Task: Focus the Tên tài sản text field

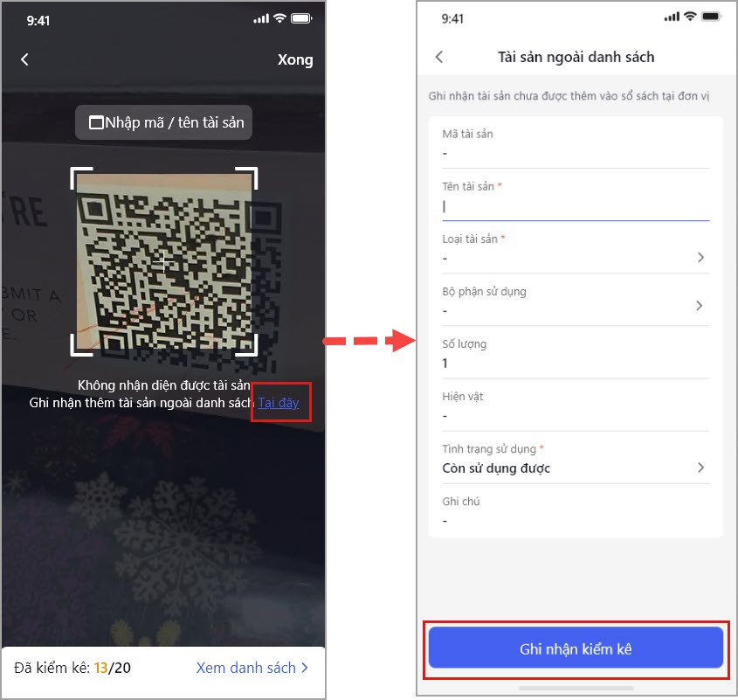Action: click(x=576, y=207)
